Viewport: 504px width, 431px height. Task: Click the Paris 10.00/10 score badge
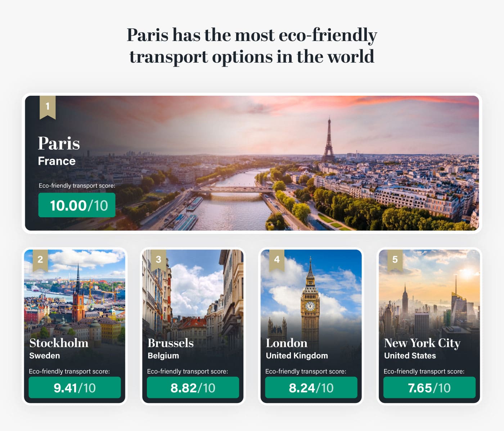tap(77, 205)
